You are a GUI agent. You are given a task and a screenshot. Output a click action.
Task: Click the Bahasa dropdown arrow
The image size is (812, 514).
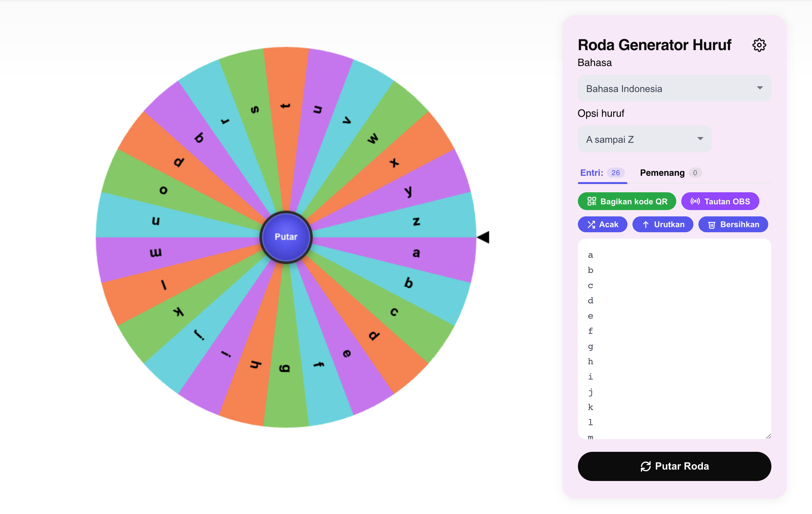759,88
